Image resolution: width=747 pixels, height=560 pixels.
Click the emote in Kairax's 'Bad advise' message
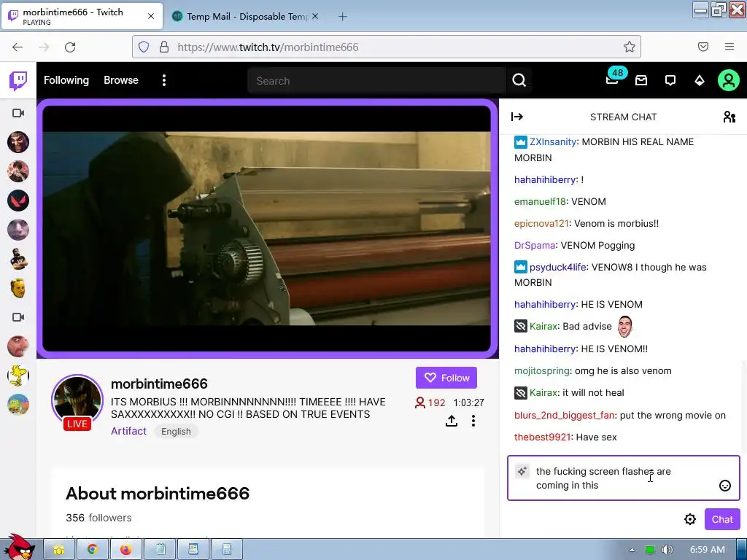[624, 326]
